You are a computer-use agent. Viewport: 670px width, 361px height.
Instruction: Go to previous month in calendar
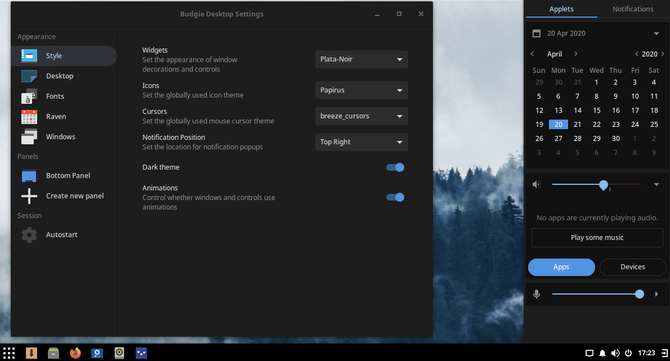tap(532, 54)
